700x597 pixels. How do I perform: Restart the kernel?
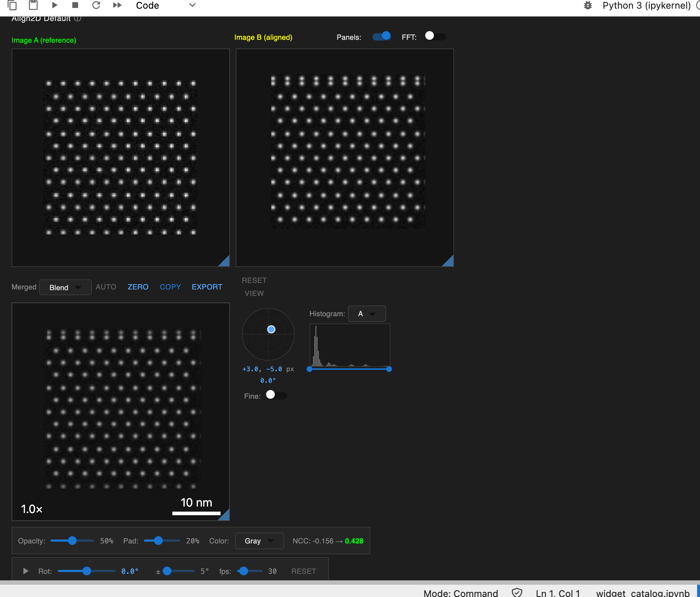[96, 5]
